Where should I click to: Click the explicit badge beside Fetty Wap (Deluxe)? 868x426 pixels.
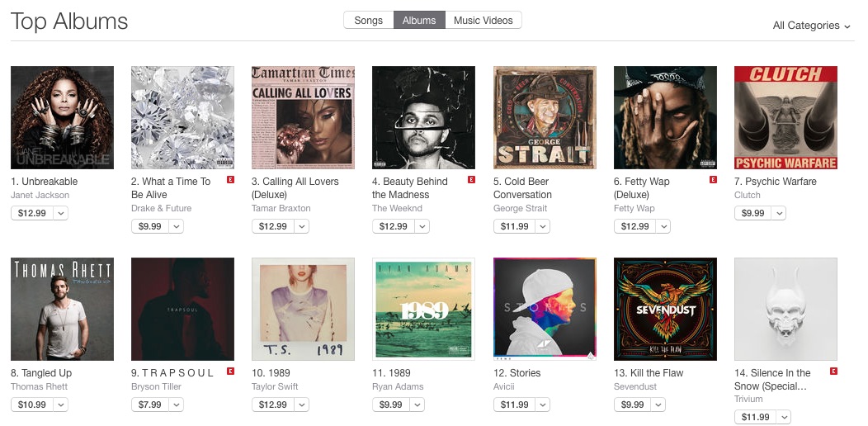pyautogui.click(x=713, y=179)
